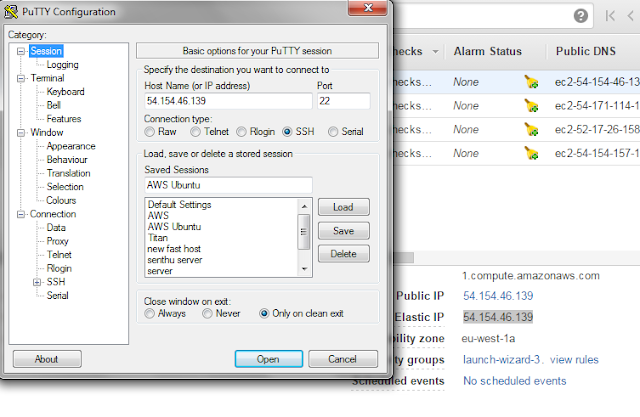640x417 pixels.
Task: Click the Host Name input field
Action: 228,101
